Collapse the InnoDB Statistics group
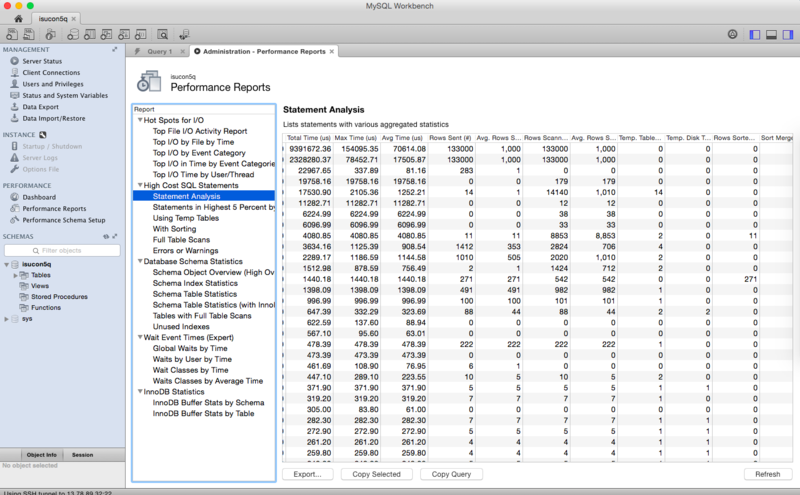The height and width of the screenshot is (495, 800). [x=140, y=391]
